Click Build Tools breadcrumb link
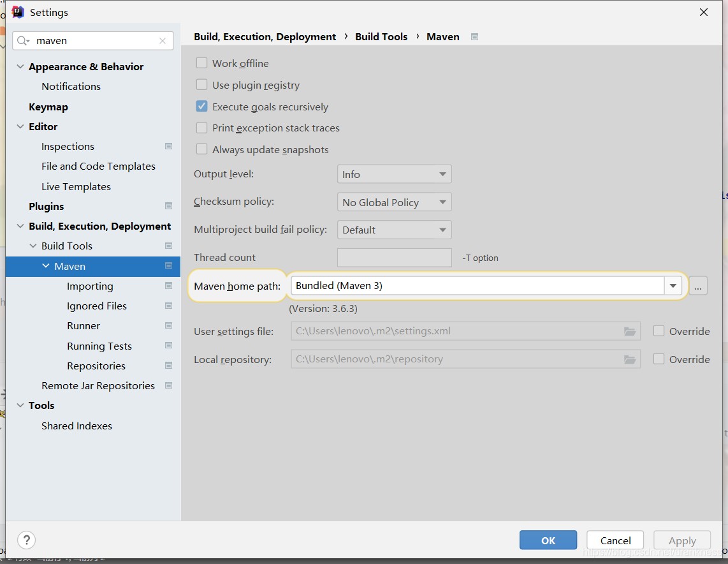The height and width of the screenshot is (564, 728). 381,37
